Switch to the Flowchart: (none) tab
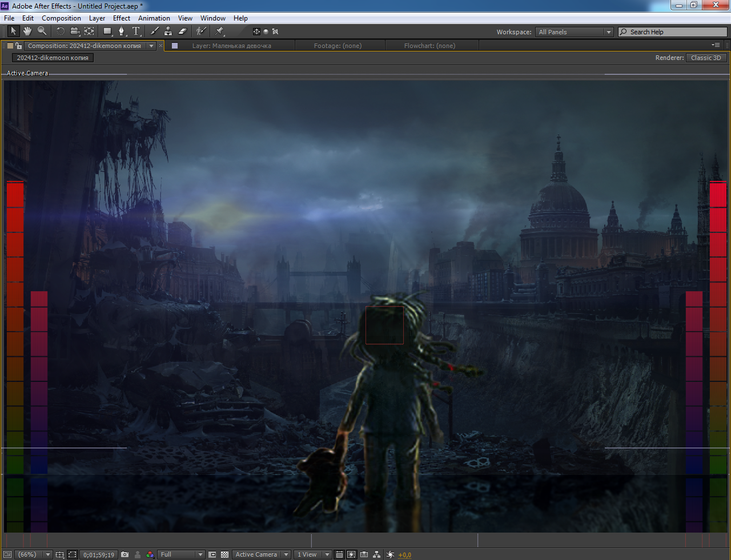 click(429, 46)
